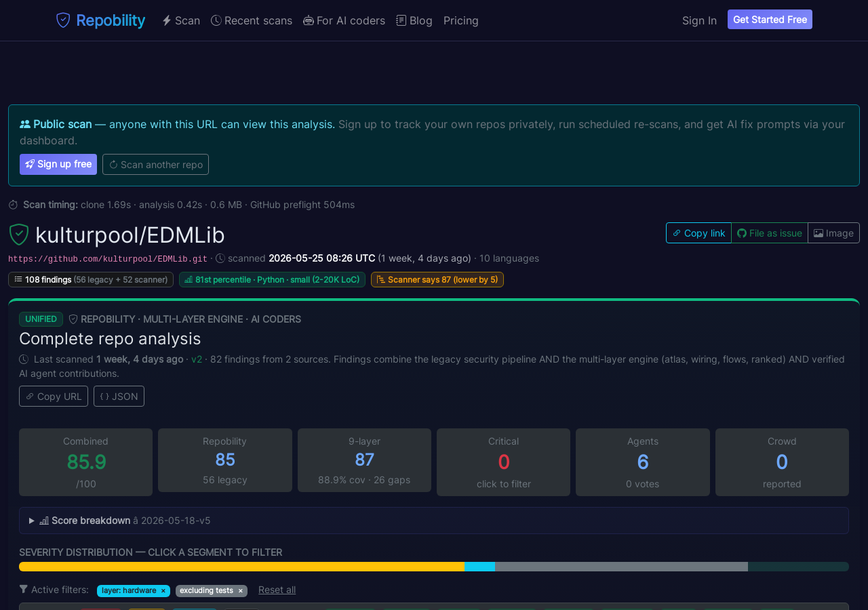868x610 pixels.
Task: Filter by cyan severity segment
Action: click(479, 567)
